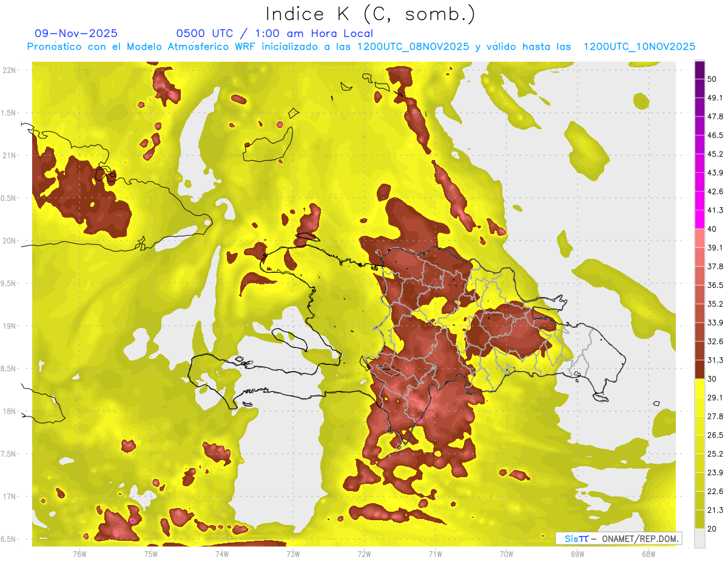Click latitude label '1.5N'
728x562 pixels.
[8, 113]
